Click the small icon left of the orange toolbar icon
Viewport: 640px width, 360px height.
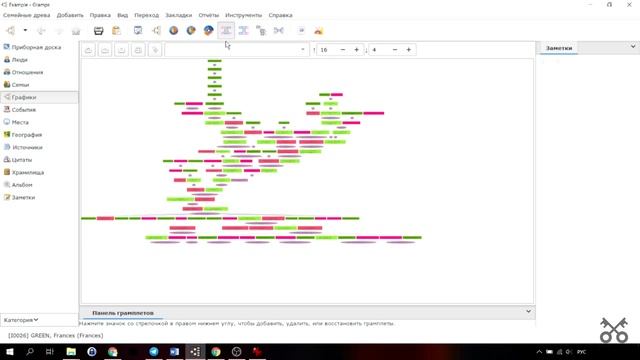pos(301,31)
